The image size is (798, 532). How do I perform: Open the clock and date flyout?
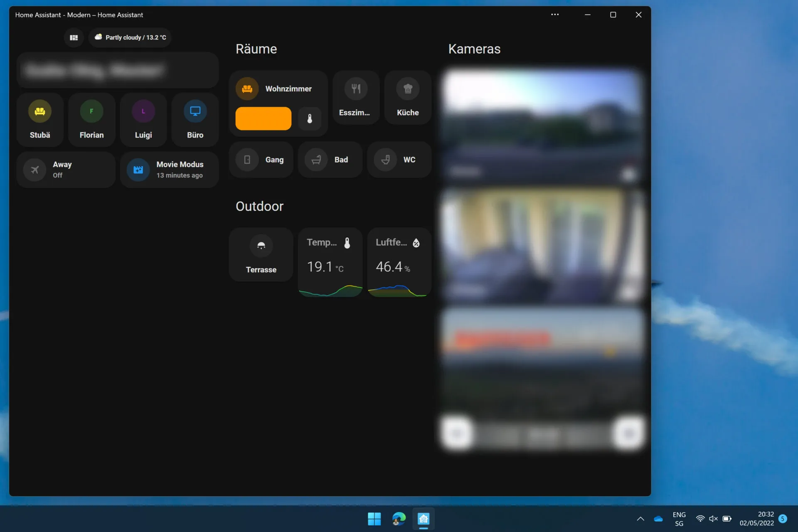756,519
